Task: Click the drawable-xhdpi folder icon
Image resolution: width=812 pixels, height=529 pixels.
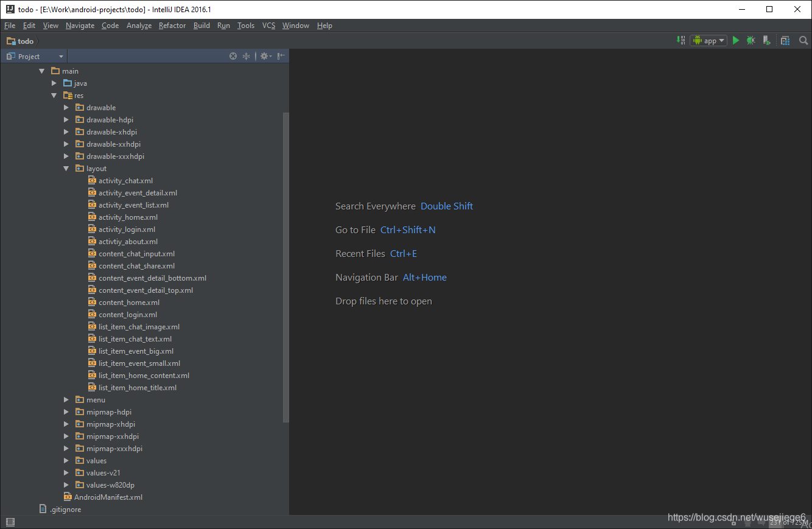Action: (x=80, y=132)
